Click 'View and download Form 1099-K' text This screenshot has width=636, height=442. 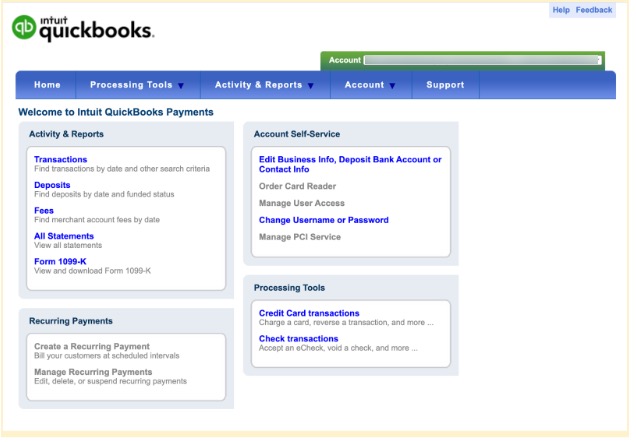click(x=93, y=273)
